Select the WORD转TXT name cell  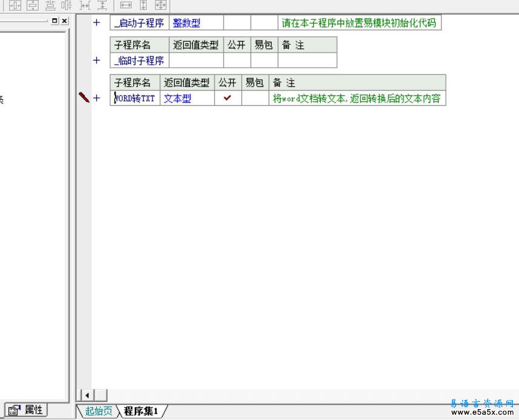click(135, 99)
